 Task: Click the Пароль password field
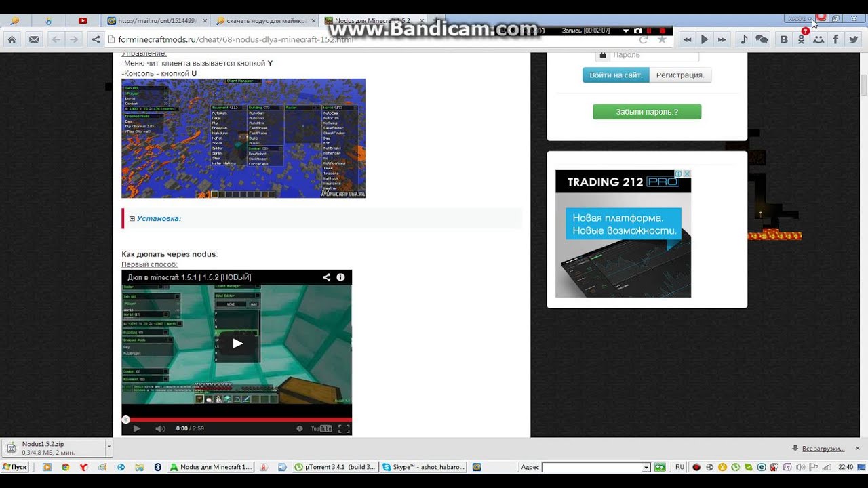(647, 55)
